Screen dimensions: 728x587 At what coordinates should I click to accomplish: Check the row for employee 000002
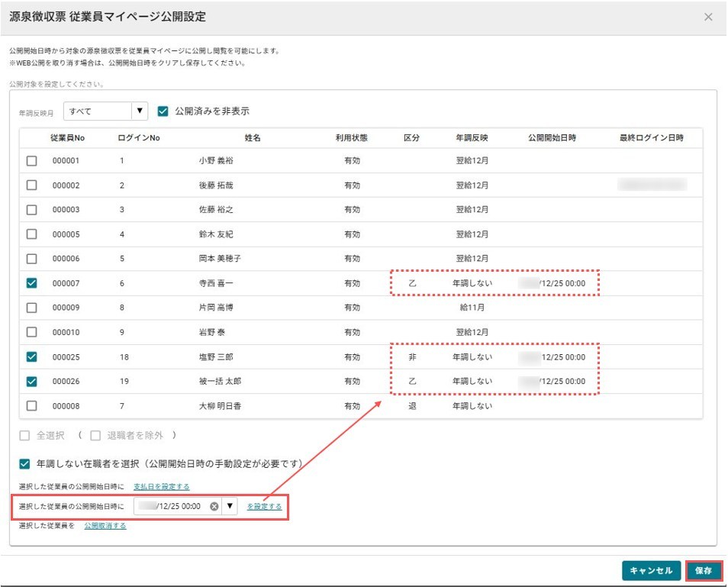pos(31,185)
